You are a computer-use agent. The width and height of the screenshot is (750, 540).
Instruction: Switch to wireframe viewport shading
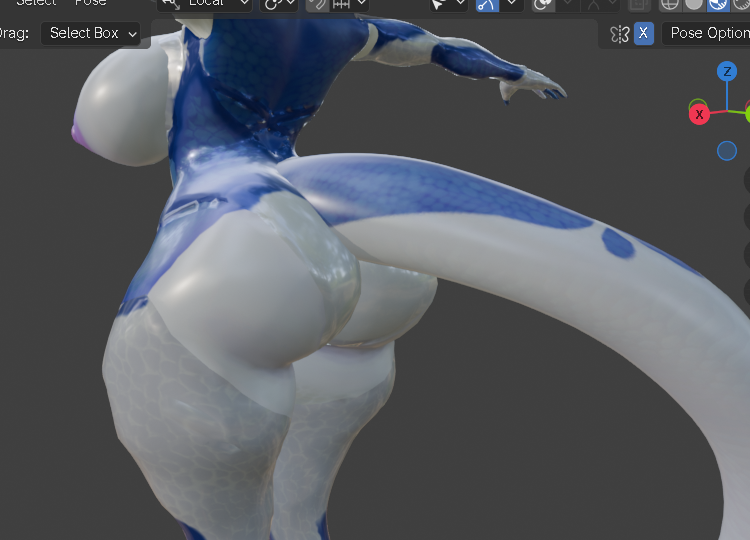coord(670,4)
